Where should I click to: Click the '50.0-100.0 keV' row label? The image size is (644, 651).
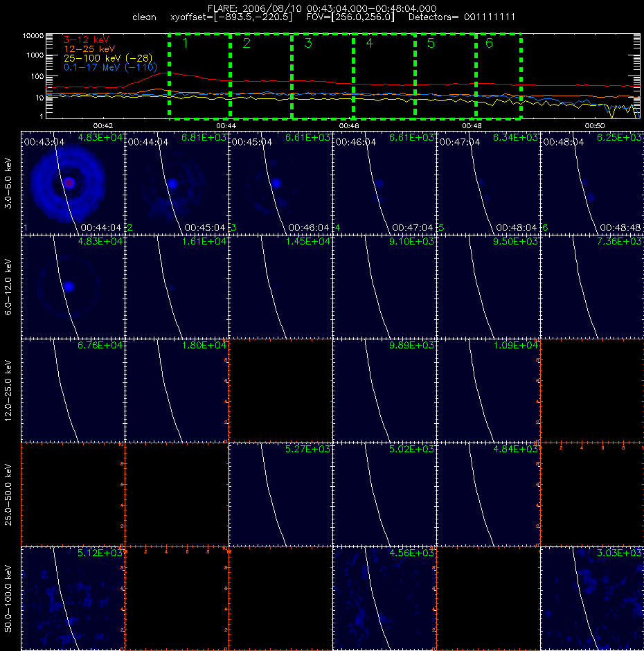[x=8, y=598]
